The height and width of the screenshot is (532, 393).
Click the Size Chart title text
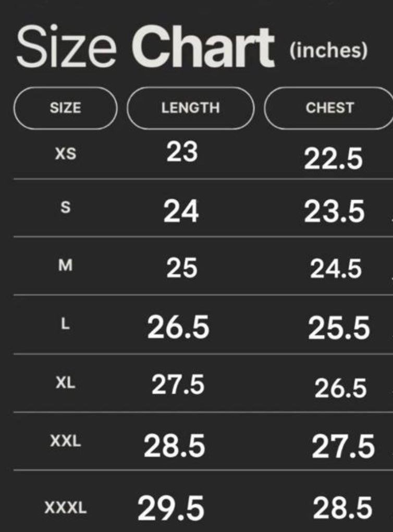pos(145,47)
